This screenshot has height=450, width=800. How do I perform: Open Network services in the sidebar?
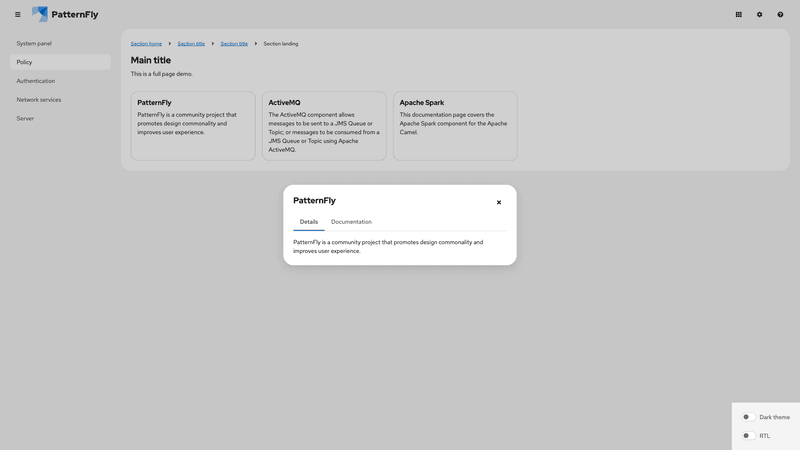point(60,99)
